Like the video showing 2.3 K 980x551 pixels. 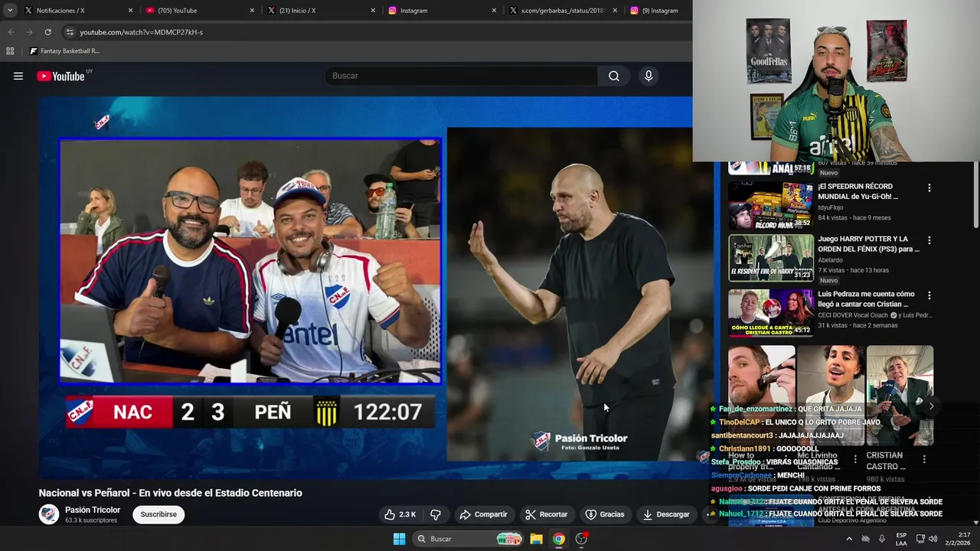pos(400,514)
